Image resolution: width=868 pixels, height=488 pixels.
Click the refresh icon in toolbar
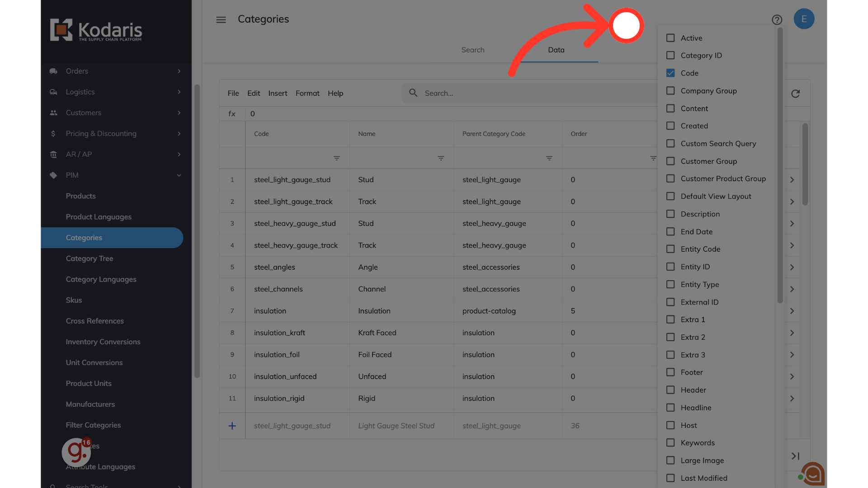click(796, 94)
